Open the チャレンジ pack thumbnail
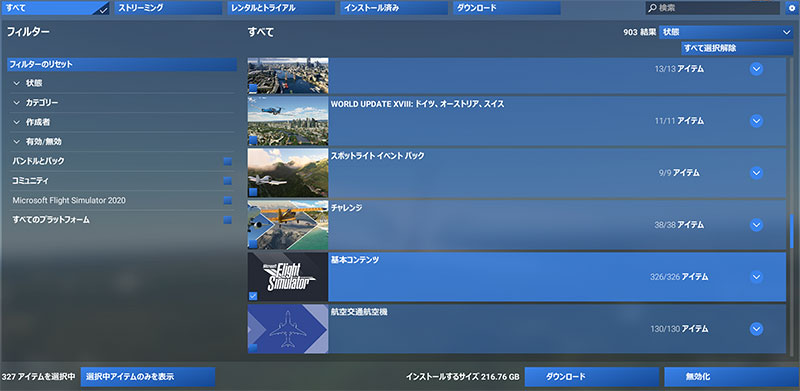800x391 pixels. tap(288, 225)
